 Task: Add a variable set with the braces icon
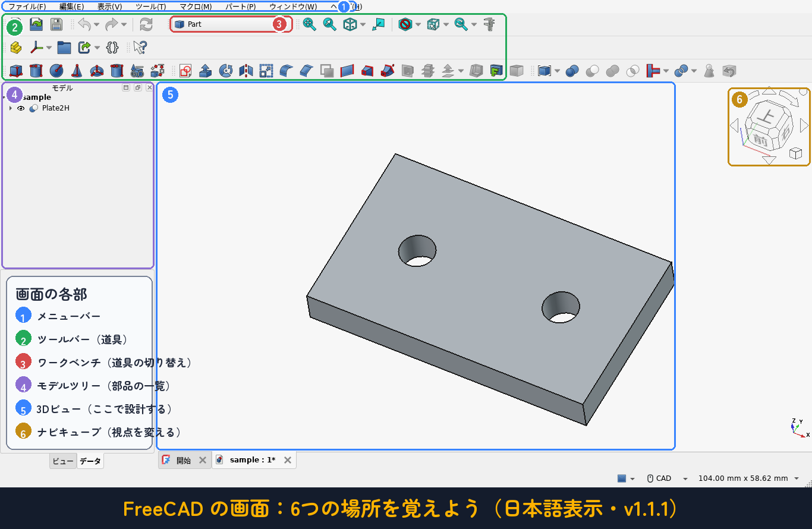(x=112, y=47)
